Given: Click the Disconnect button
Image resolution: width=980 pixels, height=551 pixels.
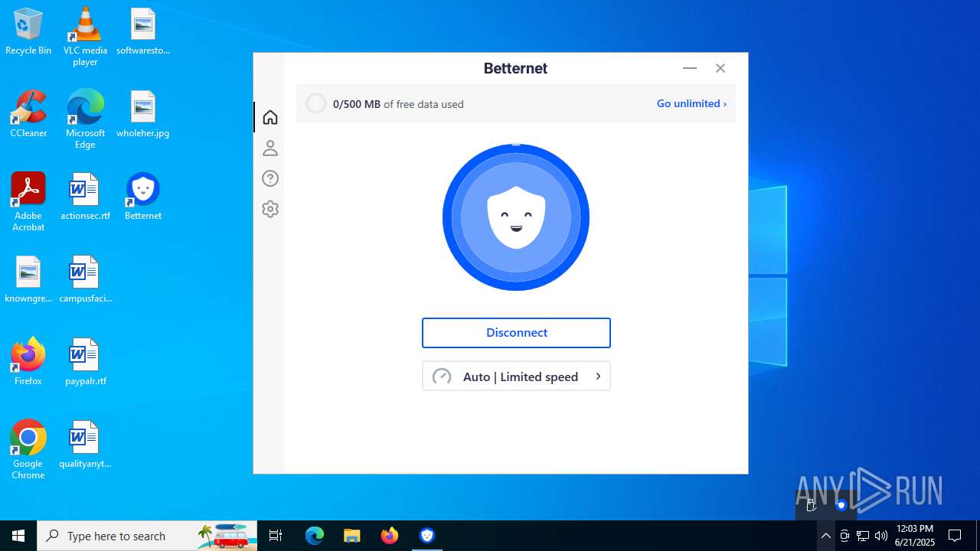Looking at the screenshot, I should [516, 333].
